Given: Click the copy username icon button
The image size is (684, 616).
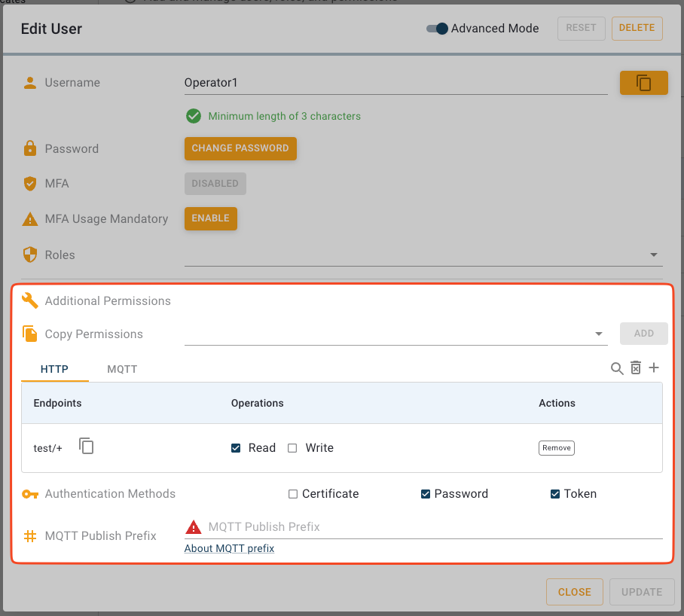Looking at the screenshot, I should click(x=643, y=83).
